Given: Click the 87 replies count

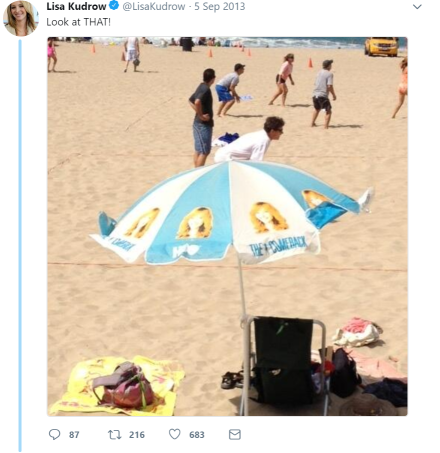Looking at the screenshot, I should pyautogui.click(x=74, y=435).
